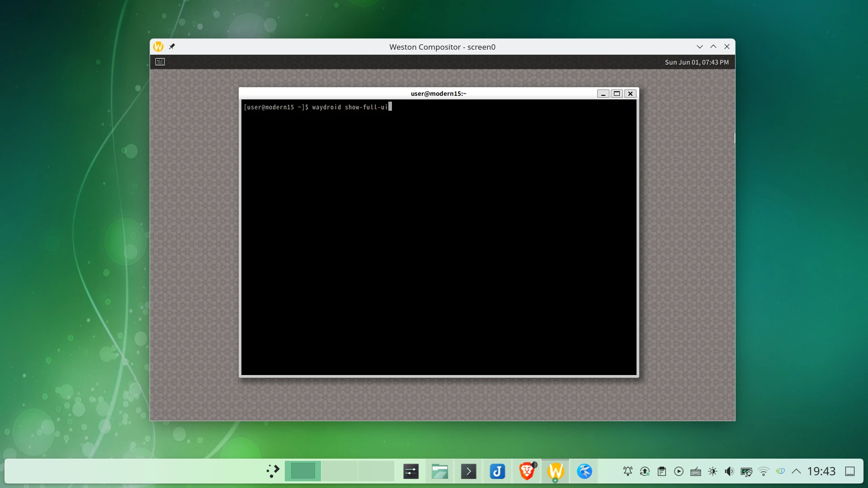
Task: Open the audio volume tray control
Action: 729,471
